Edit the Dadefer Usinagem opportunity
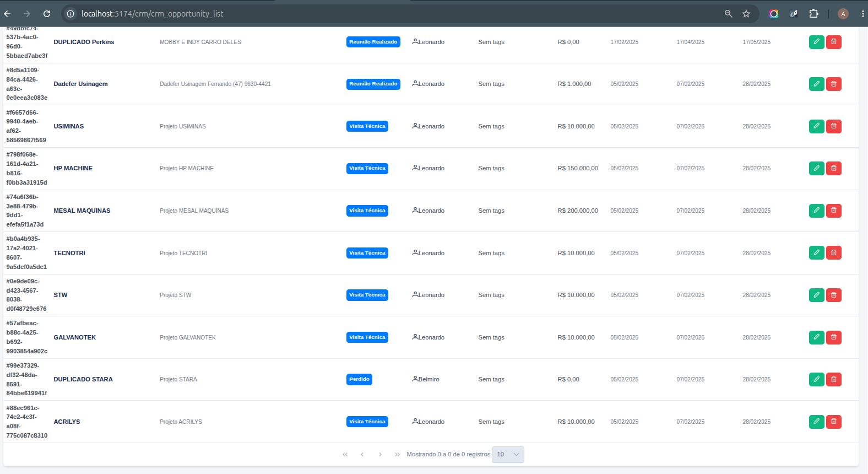The image size is (868, 474). 816,84
